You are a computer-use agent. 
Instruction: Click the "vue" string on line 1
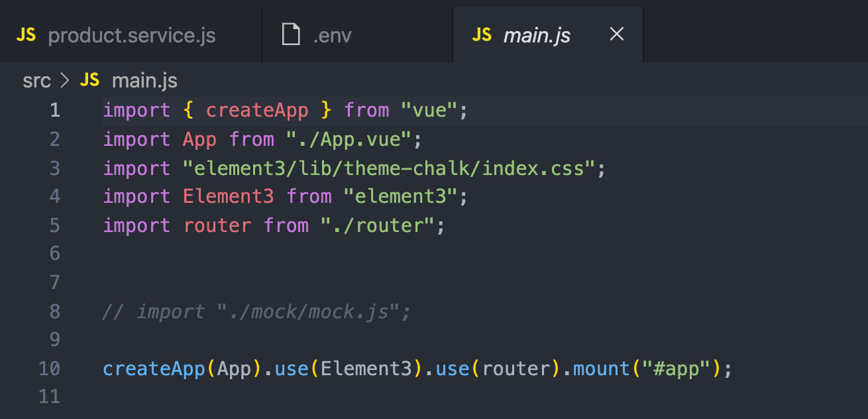pyautogui.click(x=429, y=110)
